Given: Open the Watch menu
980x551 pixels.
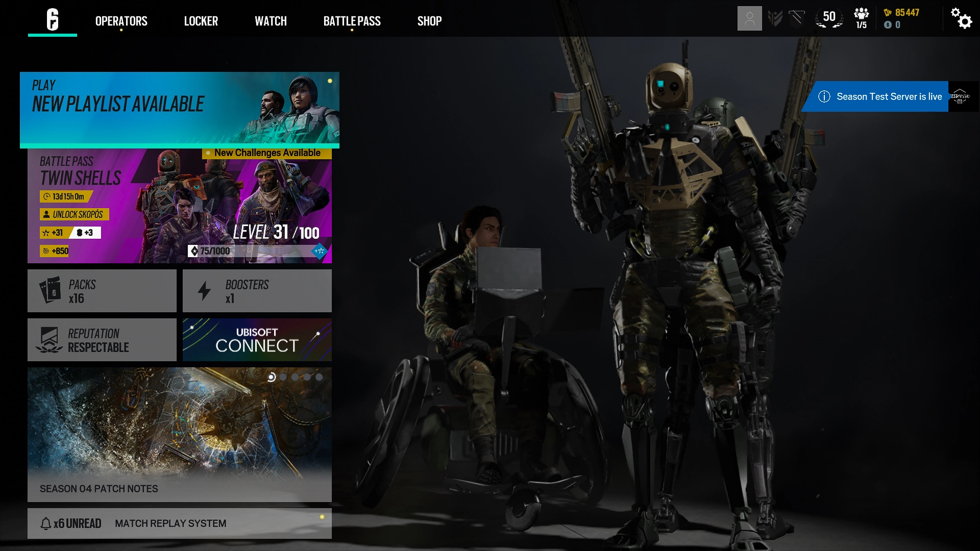Looking at the screenshot, I should coord(271,21).
